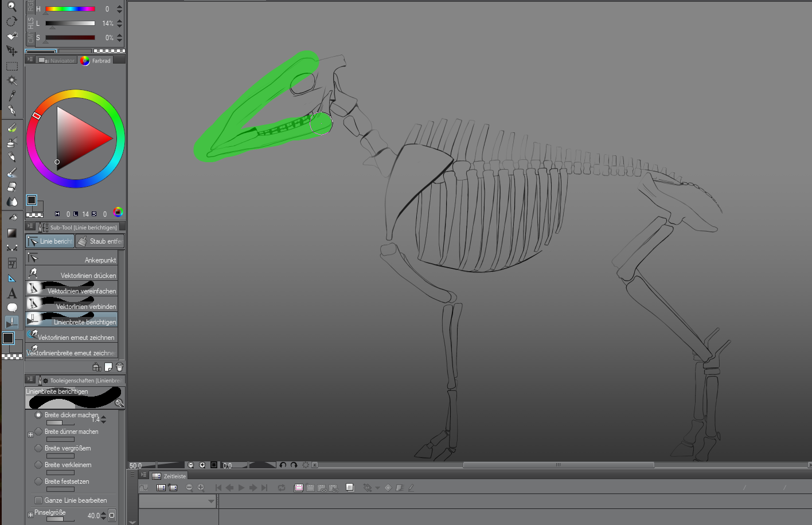This screenshot has width=812, height=525.
Task: Select the Move layer tool
Action: 11,51
